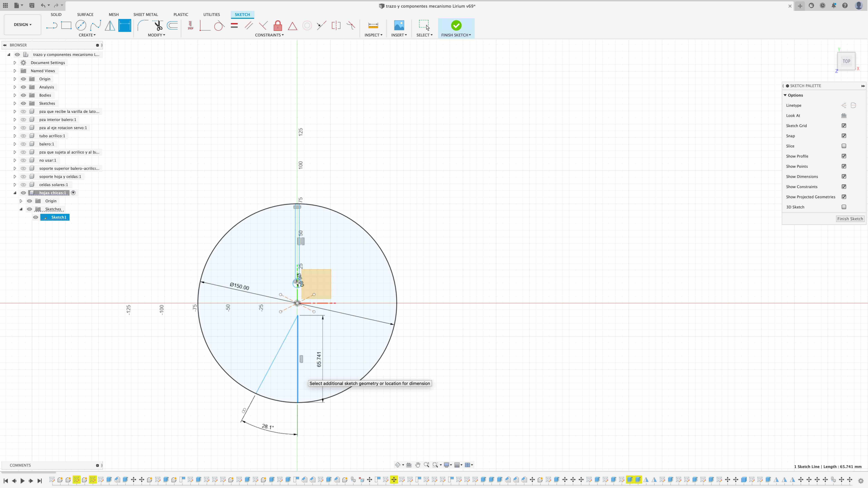The width and height of the screenshot is (868, 488).
Task: Switch to the SHEET METAL tab
Action: coord(146,14)
